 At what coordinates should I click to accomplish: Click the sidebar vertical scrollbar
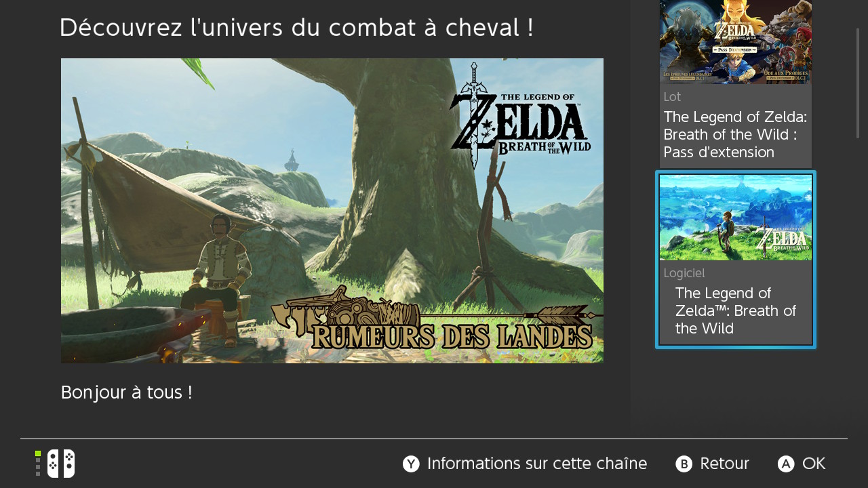(x=858, y=83)
